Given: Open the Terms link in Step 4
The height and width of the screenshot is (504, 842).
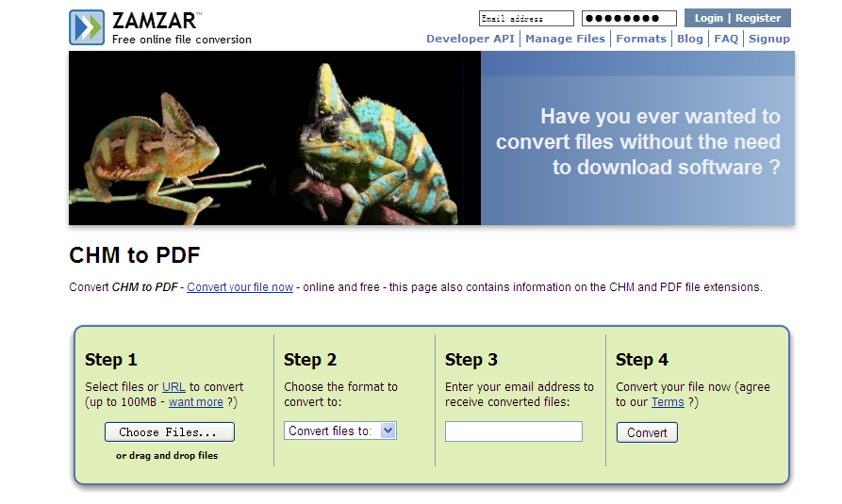Looking at the screenshot, I should pyautogui.click(x=668, y=402).
